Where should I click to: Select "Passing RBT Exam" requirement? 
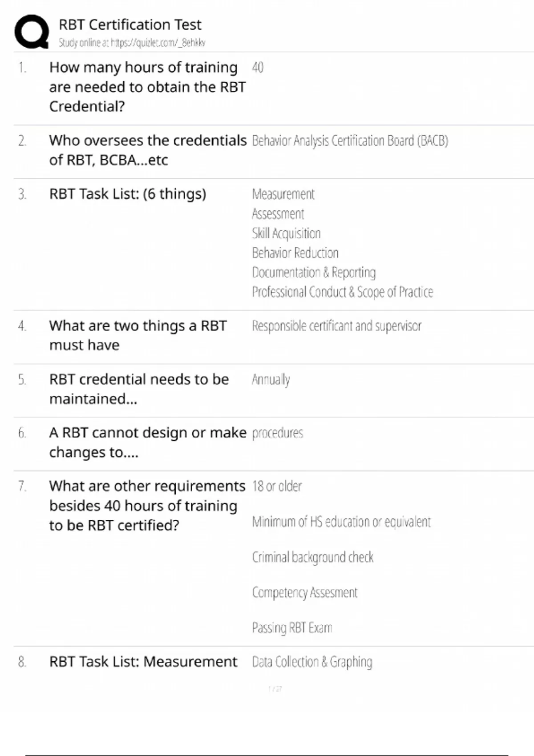coord(292,627)
